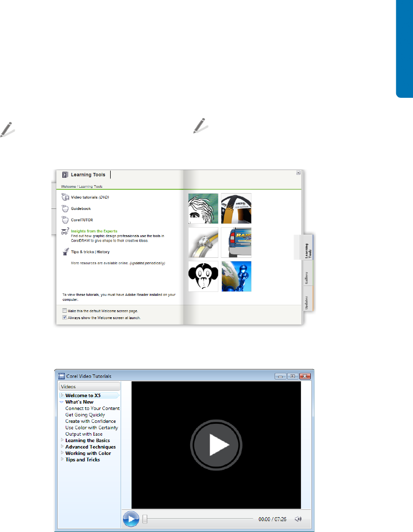413x532 pixels.
Task: Click the CorelTUTOR apple icon
Action: point(65,220)
